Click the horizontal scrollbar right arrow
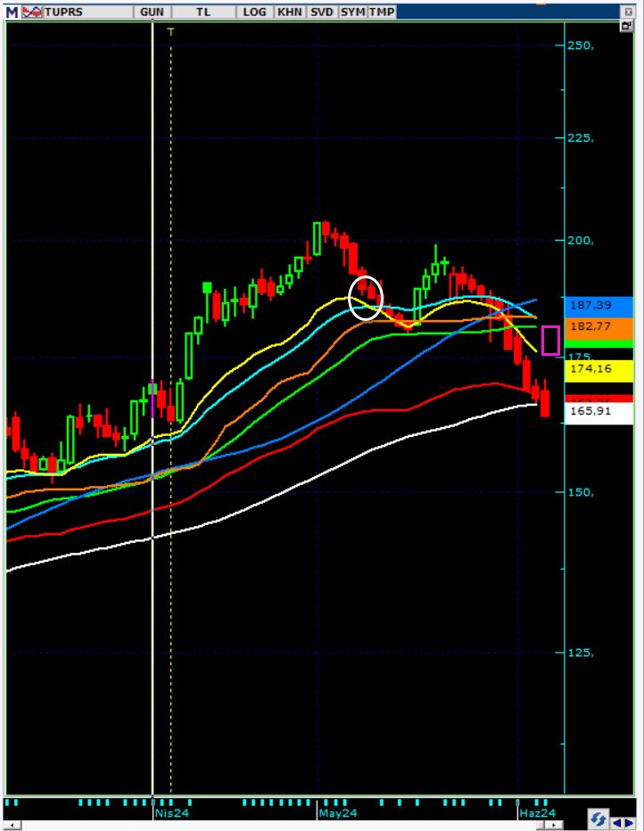 tap(555, 825)
